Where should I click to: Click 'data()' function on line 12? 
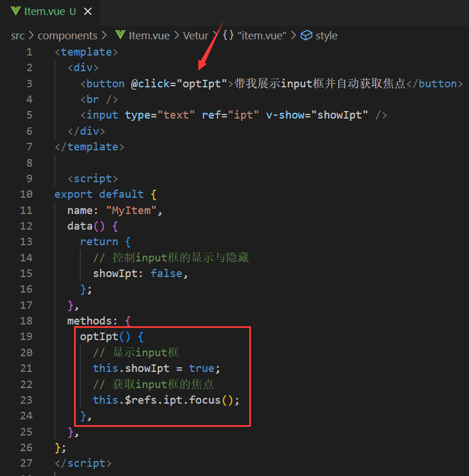[x=86, y=226]
